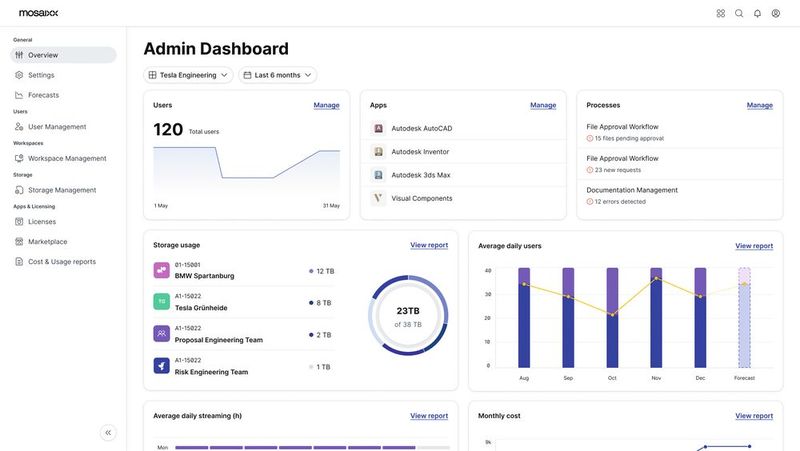Click the Nov bar in daily users chart

(656, 318)
